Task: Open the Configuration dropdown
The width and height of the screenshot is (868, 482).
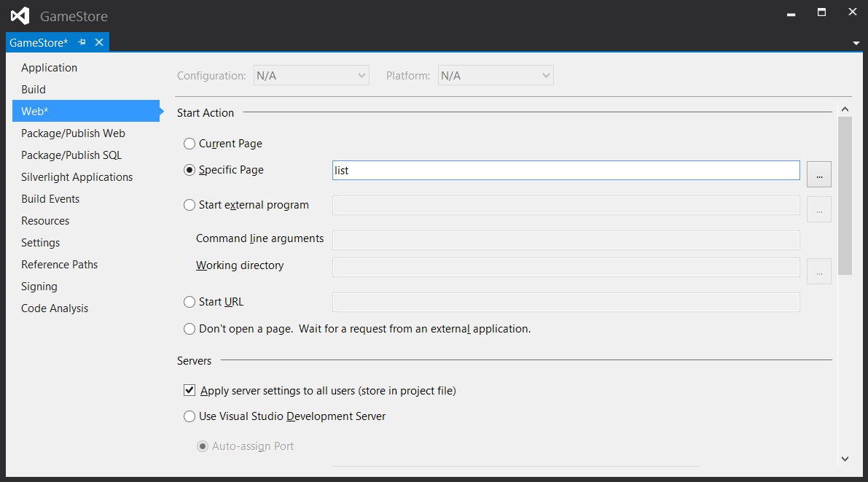Action: pos(311,75)
